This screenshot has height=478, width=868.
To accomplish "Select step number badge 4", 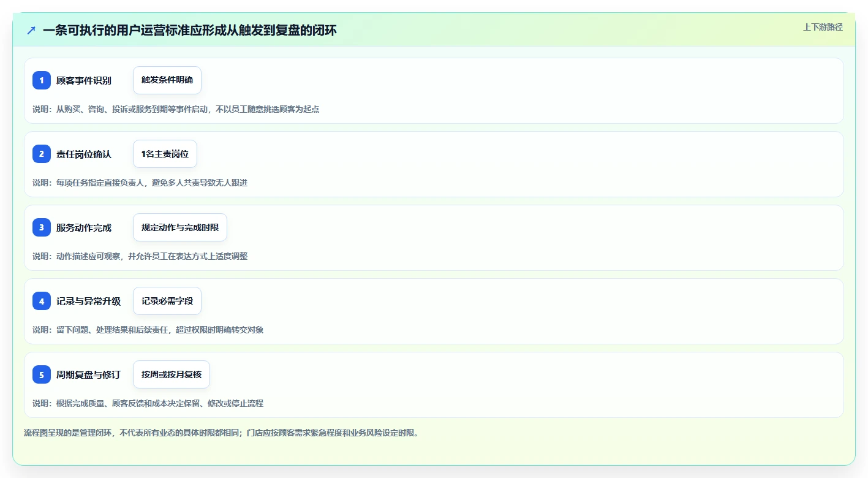I will pyautogui.click(x=42, y=301).
